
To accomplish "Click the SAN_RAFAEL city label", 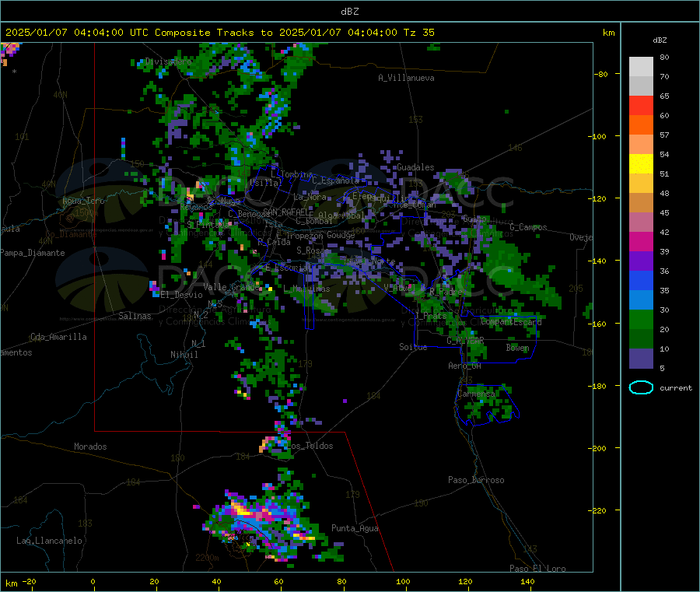I will click(285, 212).
